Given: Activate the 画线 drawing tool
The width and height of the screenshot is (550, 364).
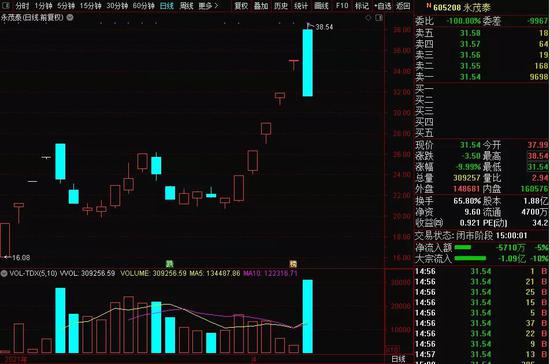Looking at the screenshot, I should [321, 6].
